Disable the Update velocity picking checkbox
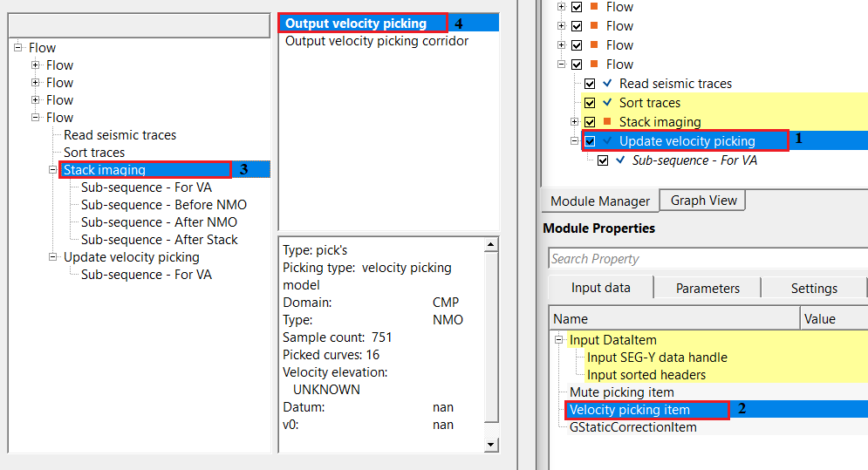 [x=591, y=141]
